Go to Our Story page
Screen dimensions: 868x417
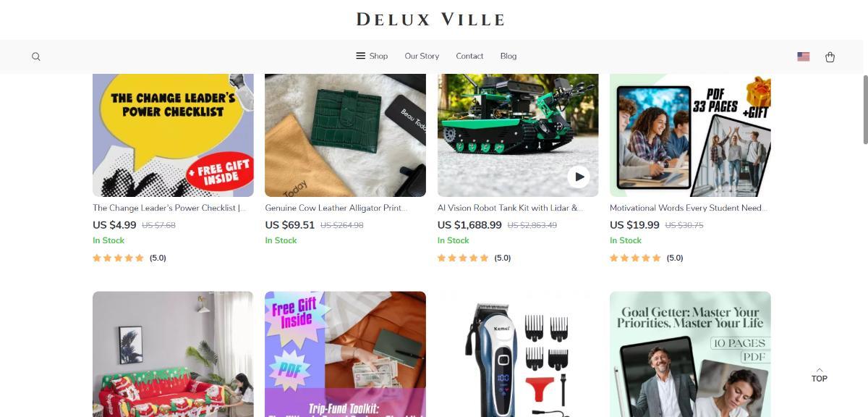[x=422, y=56]
